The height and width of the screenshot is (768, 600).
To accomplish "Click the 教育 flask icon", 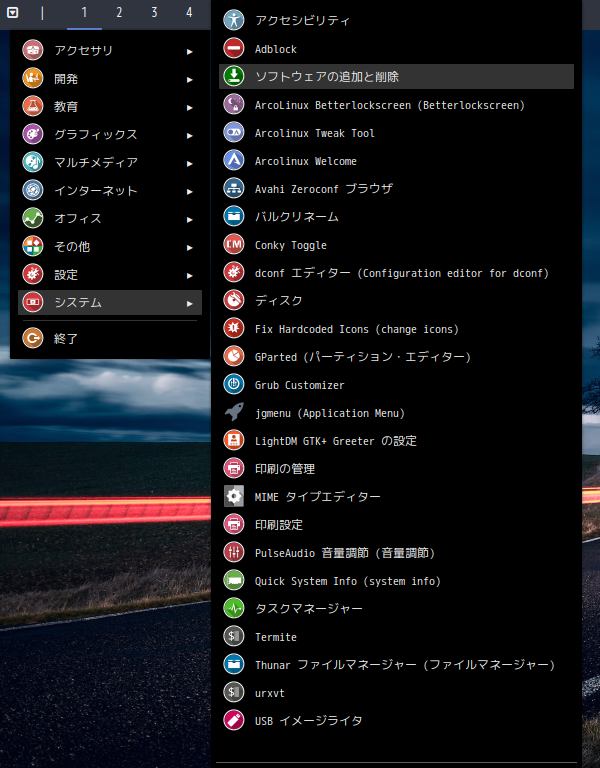I will pos(33,106).
